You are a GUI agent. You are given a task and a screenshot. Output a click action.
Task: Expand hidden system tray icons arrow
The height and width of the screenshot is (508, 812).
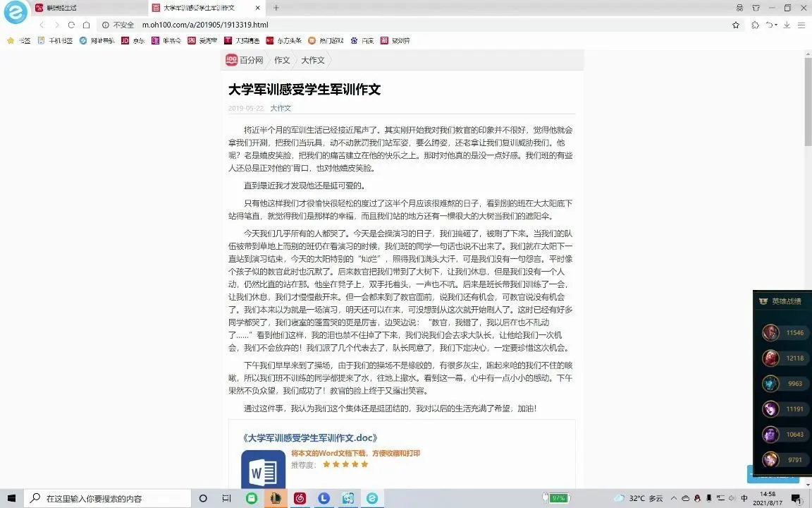(x=674, y=498)
